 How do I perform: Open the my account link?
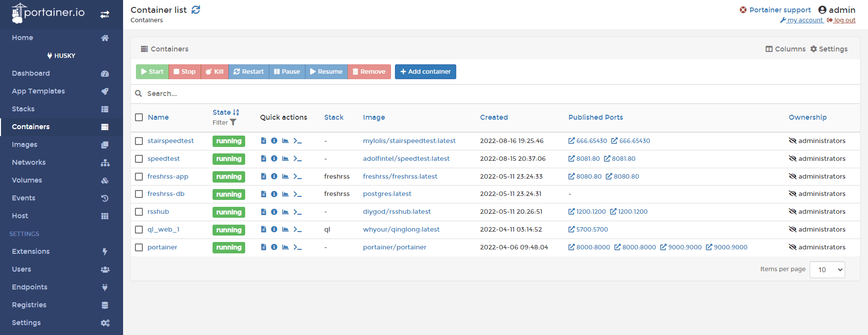801,20
